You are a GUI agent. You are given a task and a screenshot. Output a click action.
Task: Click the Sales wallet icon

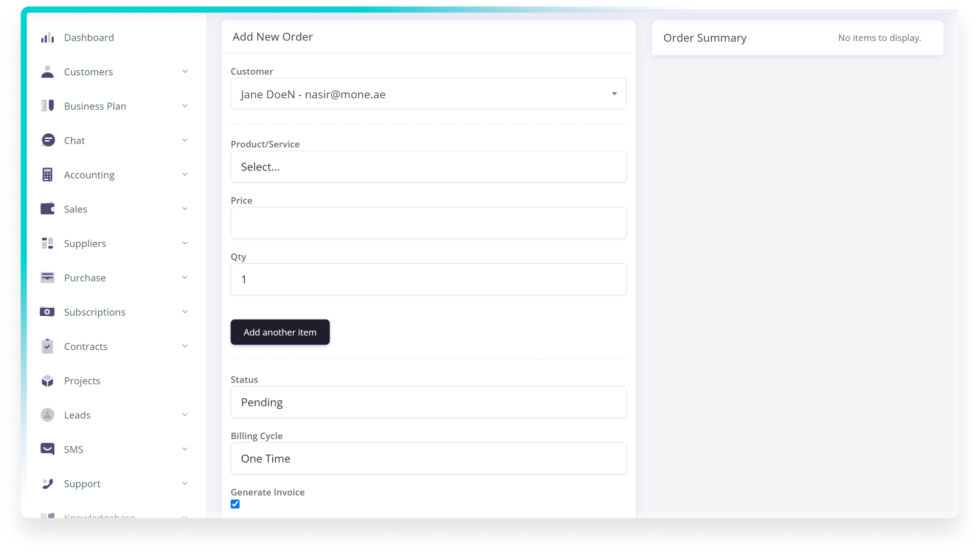coord(48,209)
